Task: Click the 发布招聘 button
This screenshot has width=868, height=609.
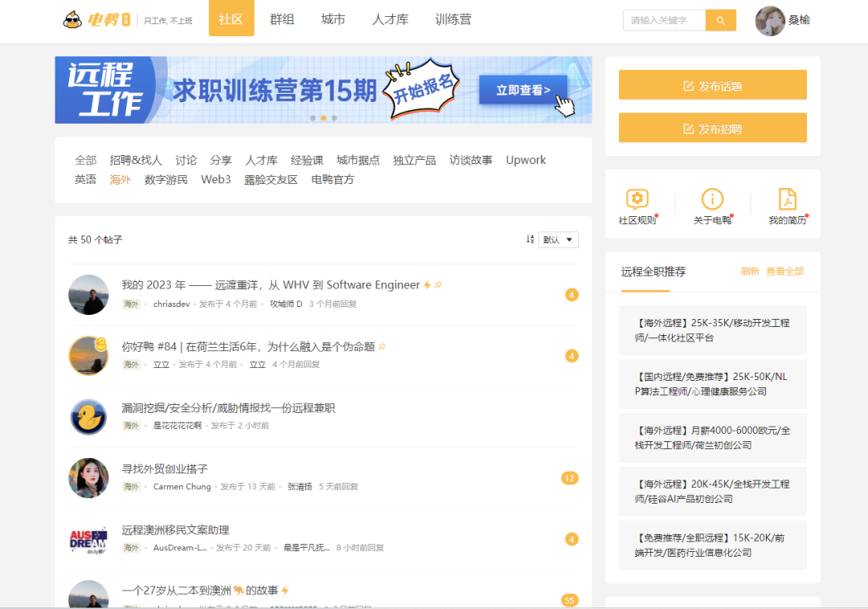Action: pos(712,129)
